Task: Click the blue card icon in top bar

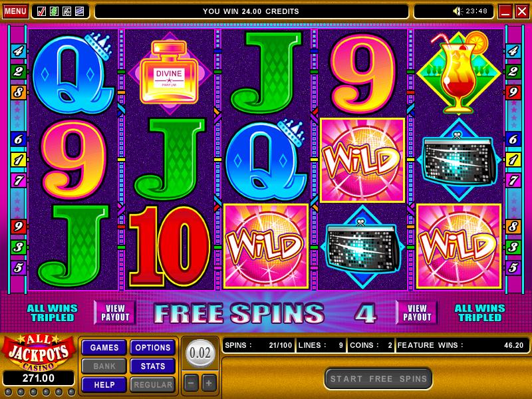Action: tap(79, 11)
